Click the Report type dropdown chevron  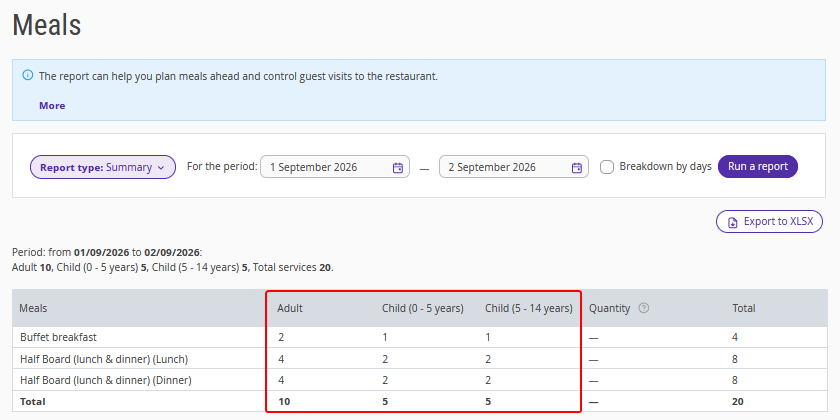pos(161,168)
